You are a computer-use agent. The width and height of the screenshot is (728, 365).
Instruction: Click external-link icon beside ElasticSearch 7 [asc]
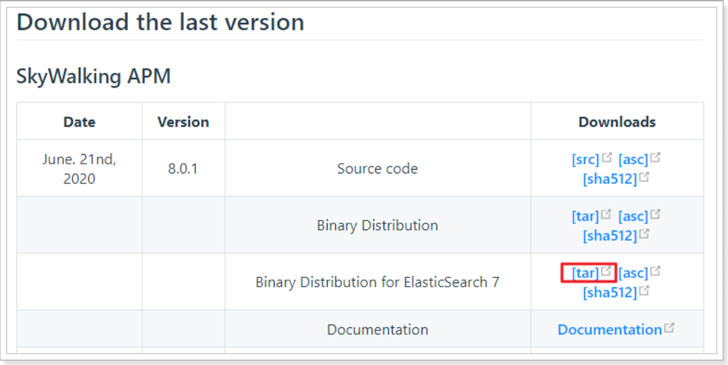pyautogui.click(x=655, y=271)
